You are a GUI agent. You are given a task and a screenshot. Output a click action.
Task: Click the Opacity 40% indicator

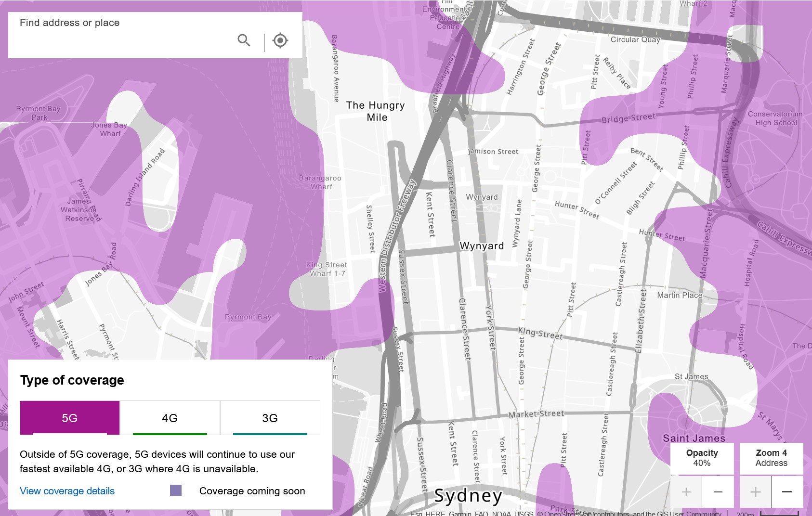point(702,458)
